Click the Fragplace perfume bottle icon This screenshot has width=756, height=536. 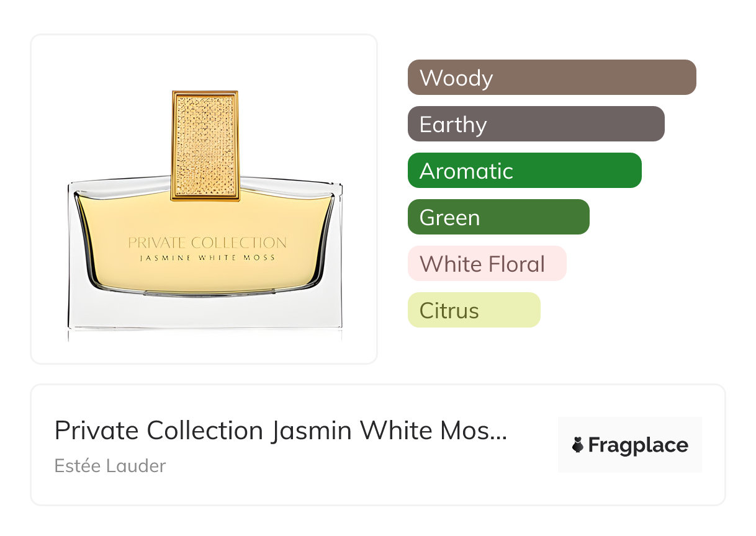[578, 445]
